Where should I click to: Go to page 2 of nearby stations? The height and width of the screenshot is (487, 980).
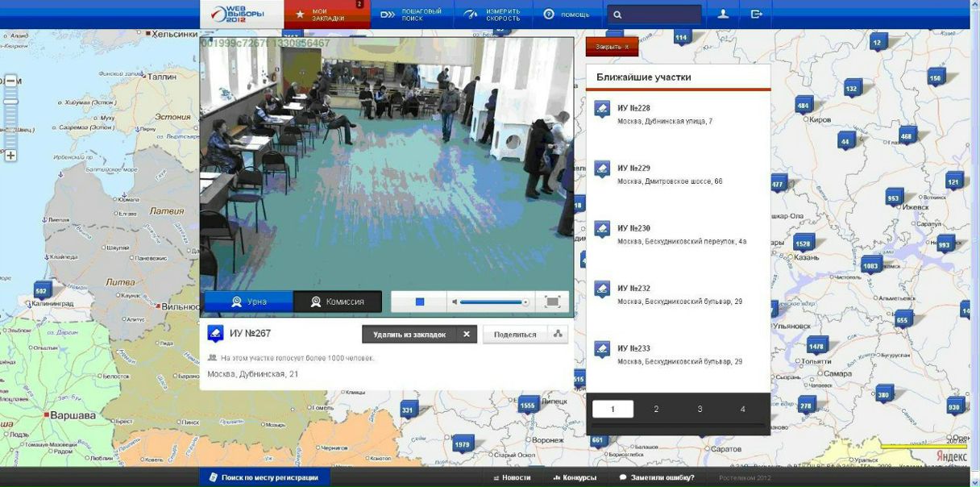tap(656, 410)
